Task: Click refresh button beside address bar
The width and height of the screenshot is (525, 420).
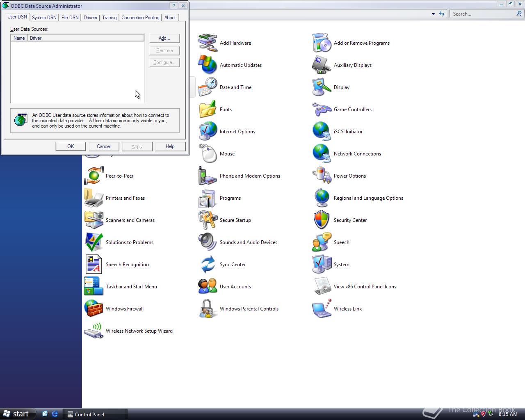Action: click(x=442, y=14)
